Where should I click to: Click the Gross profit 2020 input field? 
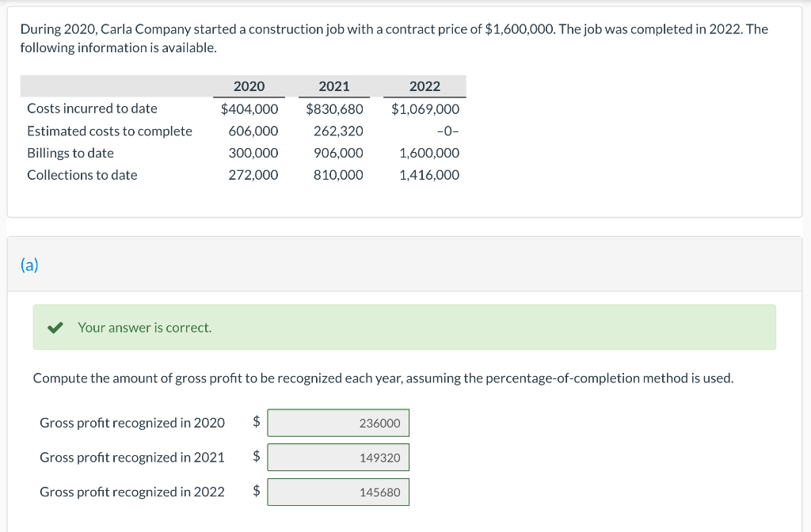point(338,423)
